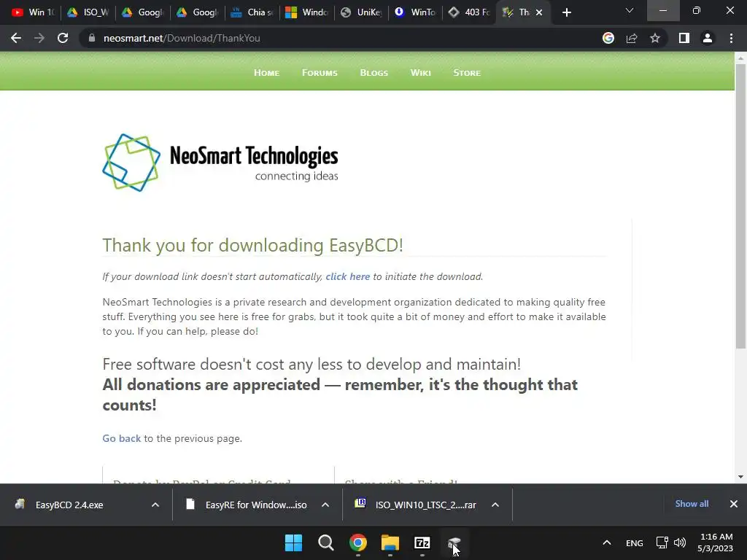747x560 pixels.
Task: Open the Windows Start menu
Action: point(293,542)
